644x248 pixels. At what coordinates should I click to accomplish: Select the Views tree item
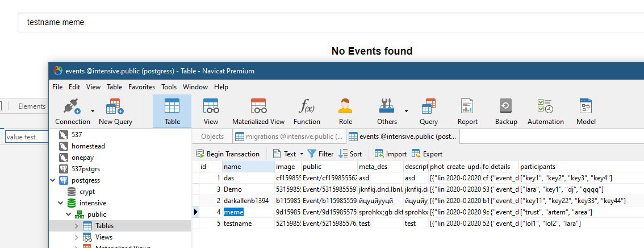[104, 237]
